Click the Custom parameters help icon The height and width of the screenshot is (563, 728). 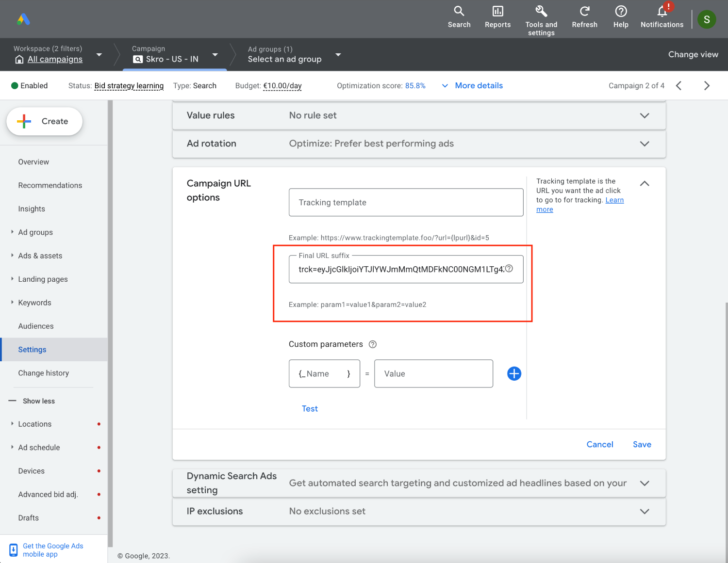(373, 344)
